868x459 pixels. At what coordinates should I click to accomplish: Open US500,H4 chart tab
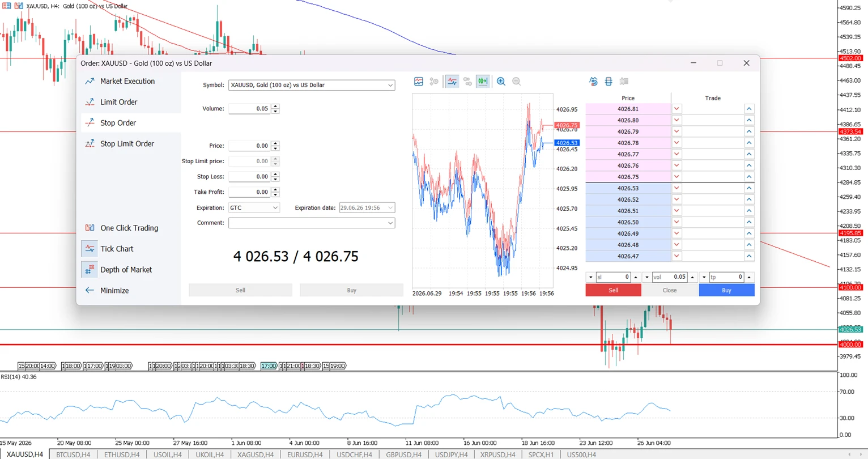581,454
